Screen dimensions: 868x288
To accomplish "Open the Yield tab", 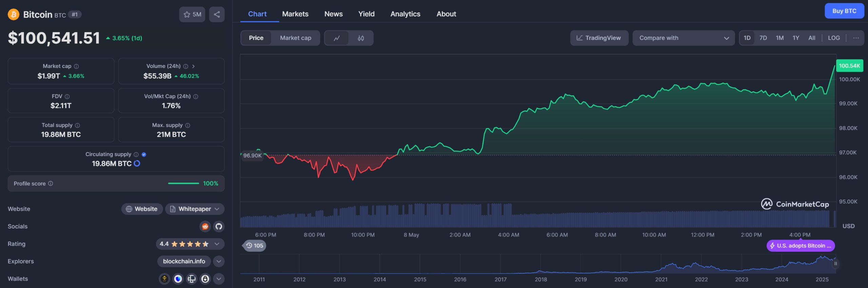I will click(x=366, y=14).
